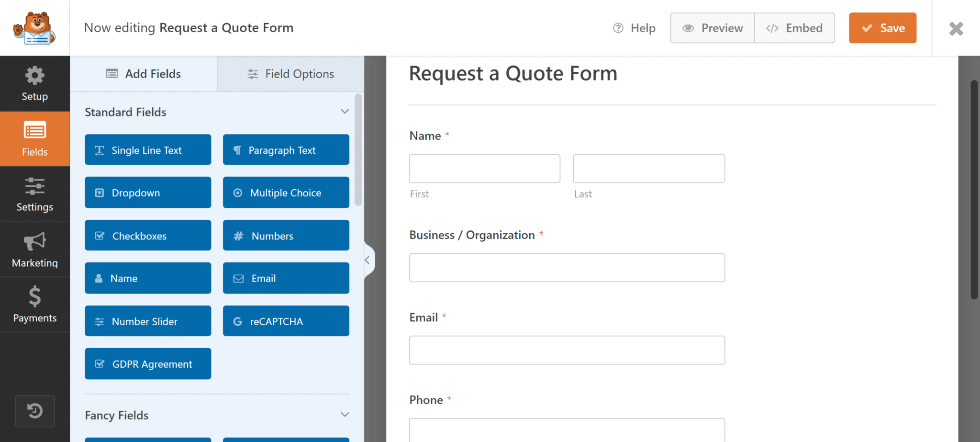
Task: Select the Fields sidebar icon
Action: [x=35, y=139]
